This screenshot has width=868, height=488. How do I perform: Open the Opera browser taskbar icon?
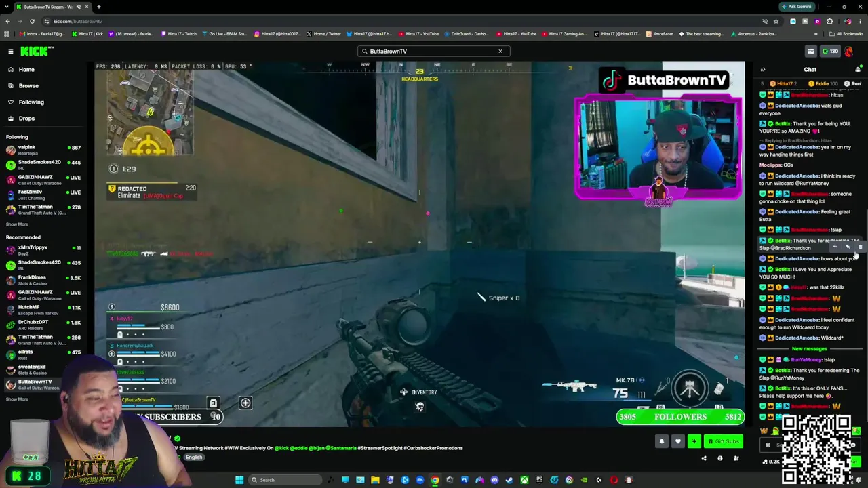[614, 480]
